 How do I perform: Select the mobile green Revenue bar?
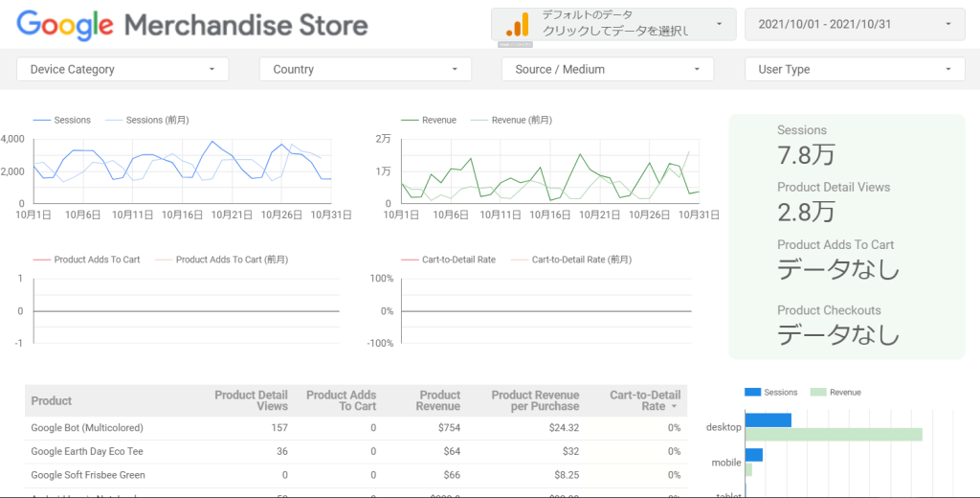click(748, 469)
